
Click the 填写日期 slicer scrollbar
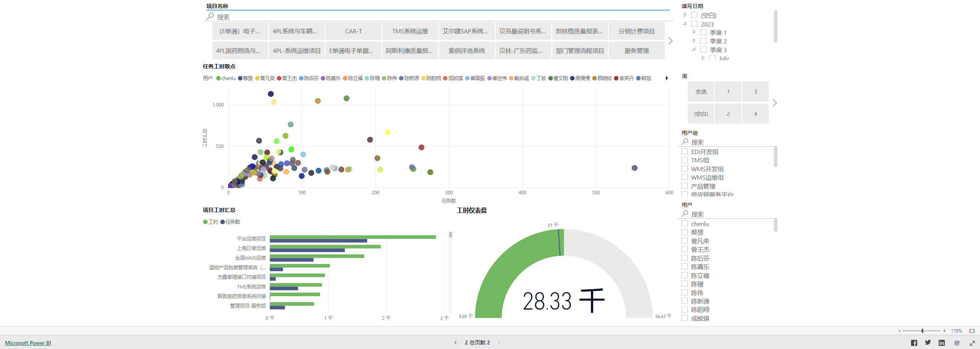point(776,26)
